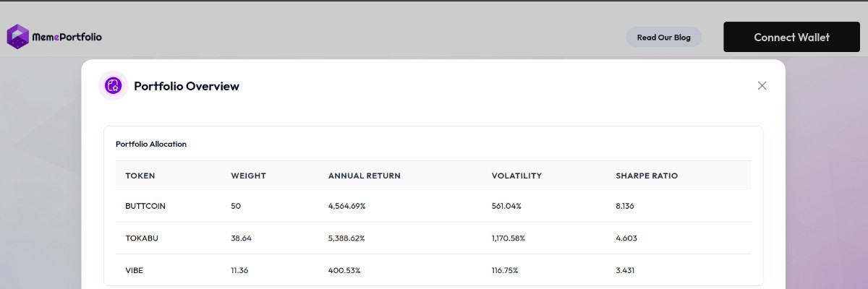Click the MemePortfolio cube logo icon
The height and width of the screenshot is (289, 868).
click(x=18, y=36)
